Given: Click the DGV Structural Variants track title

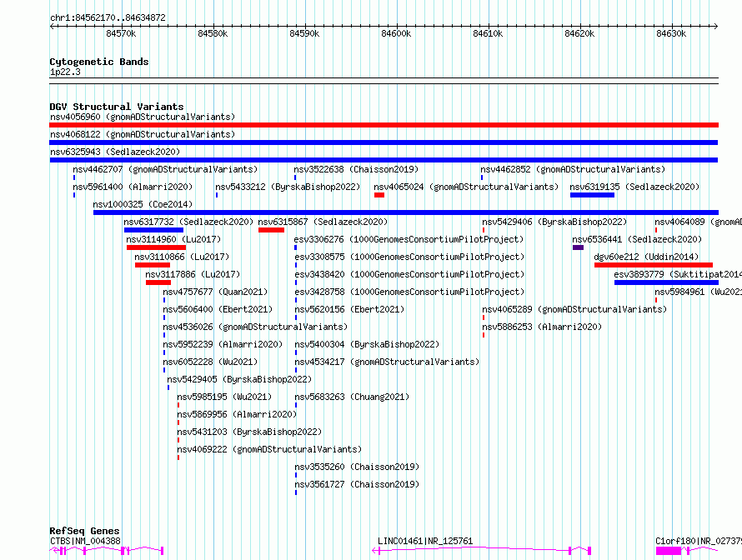Looking at the screenshot, I should [117, 107].
